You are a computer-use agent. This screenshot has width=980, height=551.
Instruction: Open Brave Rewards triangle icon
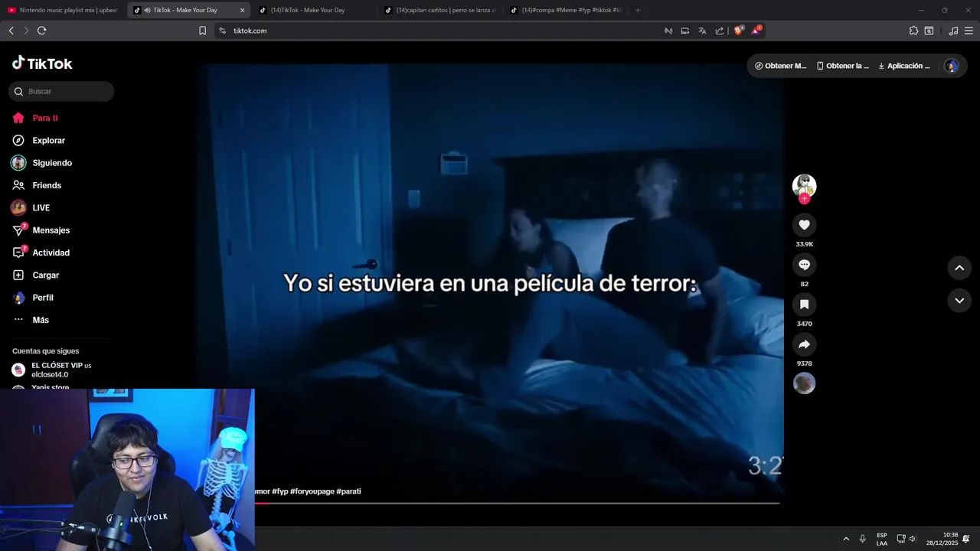tap(756, 31)
